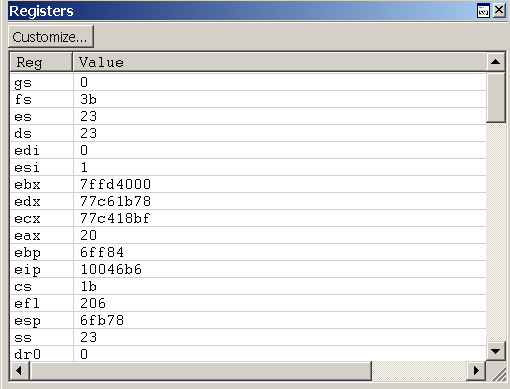
Task: Select the ss register name
Action: tap(23, 338)
